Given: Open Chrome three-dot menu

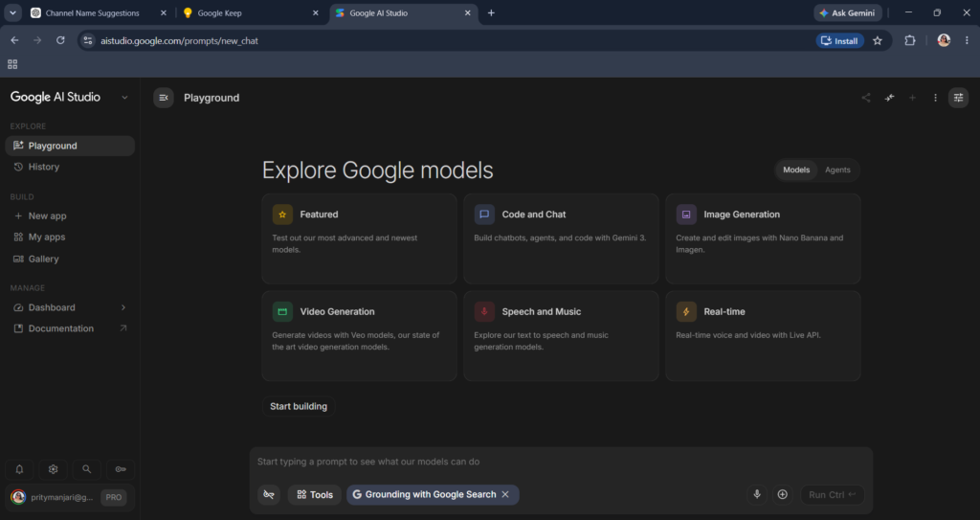Looking at the screenshot, I should pyautogui.click(x=967, y=40).
